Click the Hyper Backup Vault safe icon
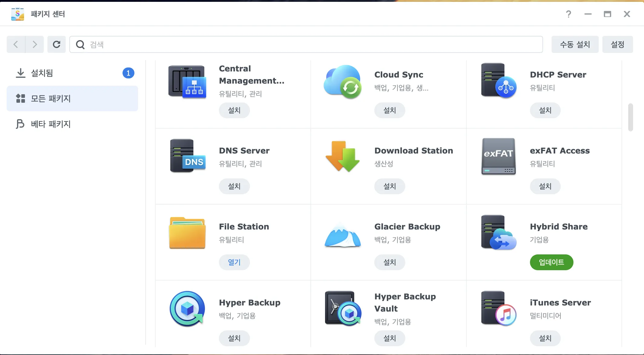This screenshot has width=644, height=355. click(343, 308)
